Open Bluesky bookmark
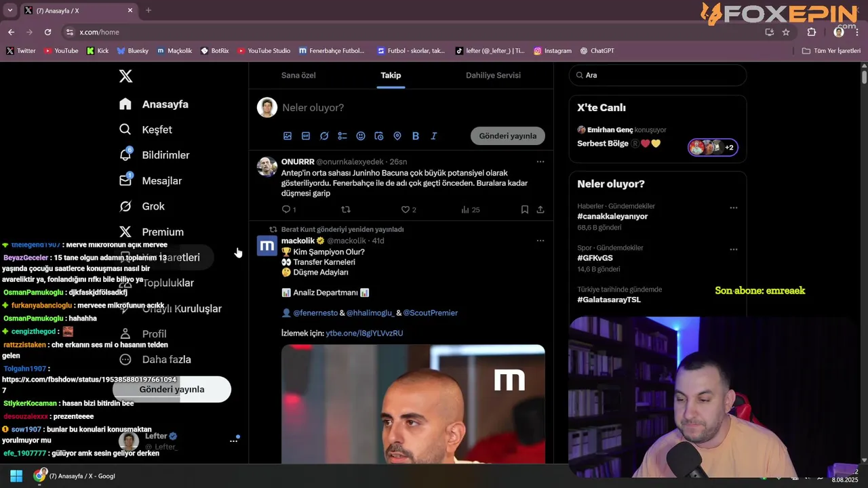 point(132,51)
